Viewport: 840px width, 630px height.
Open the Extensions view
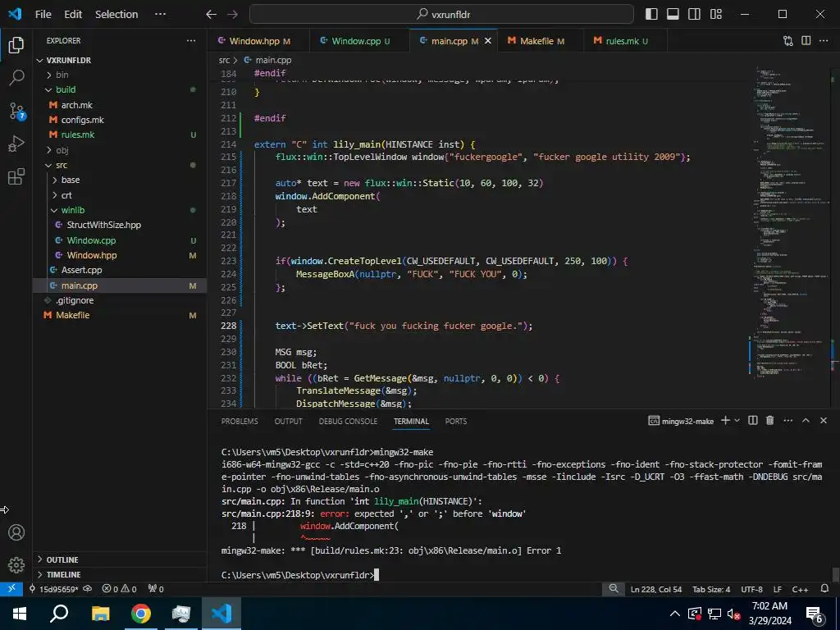pos(16,176)
